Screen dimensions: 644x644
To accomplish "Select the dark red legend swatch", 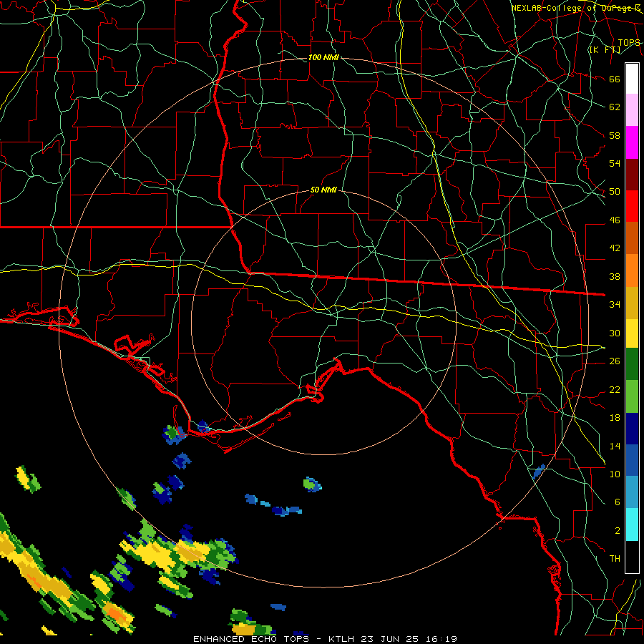I will [x=632, y=174].
